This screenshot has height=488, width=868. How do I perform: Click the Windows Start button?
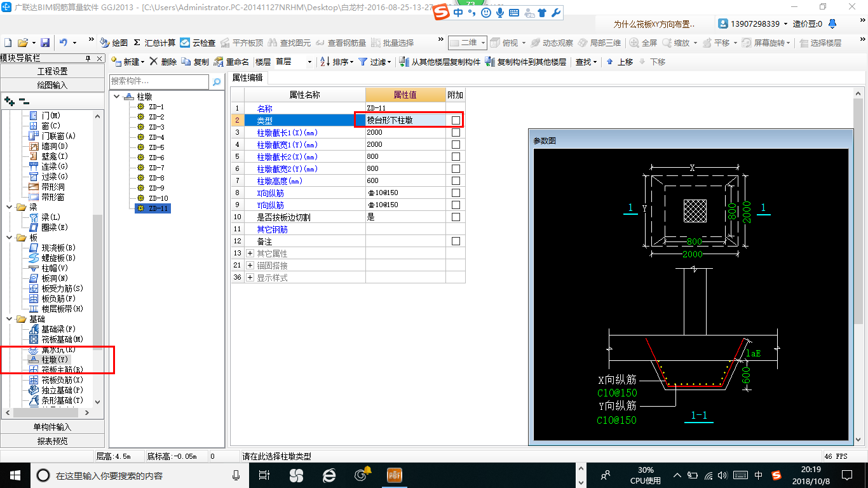click(x=14, y=475)
